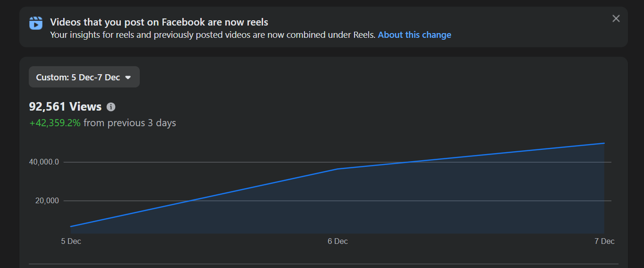Select the 6 Dec data point on the line

(338, 169)
